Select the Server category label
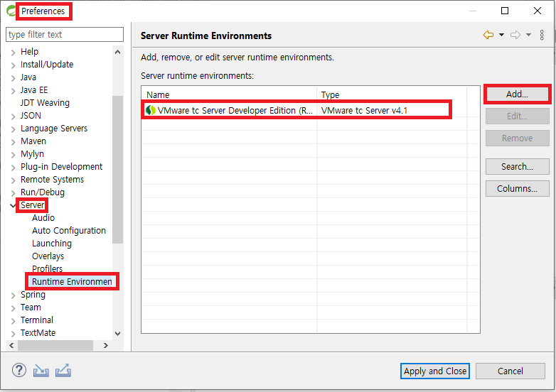The width and height of the screenshot is (556, 392). pyautogui.click(x=32, y=205)
